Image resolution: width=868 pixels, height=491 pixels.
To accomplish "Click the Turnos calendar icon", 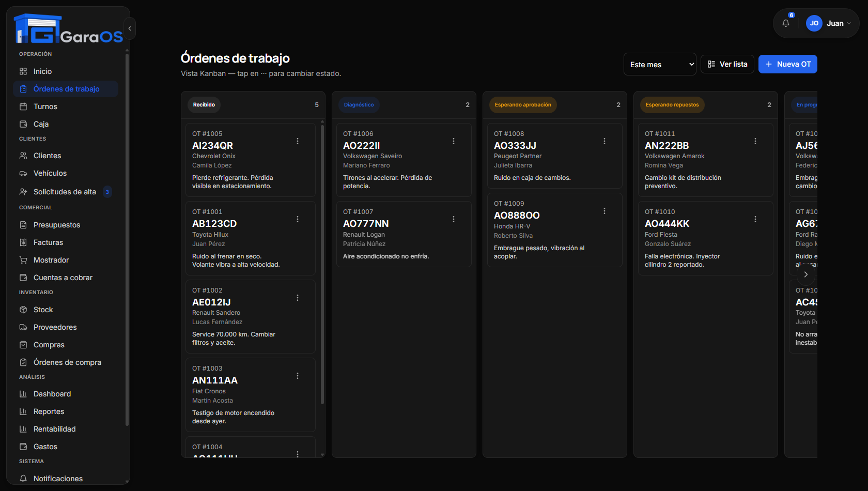I will pos(23,106).
